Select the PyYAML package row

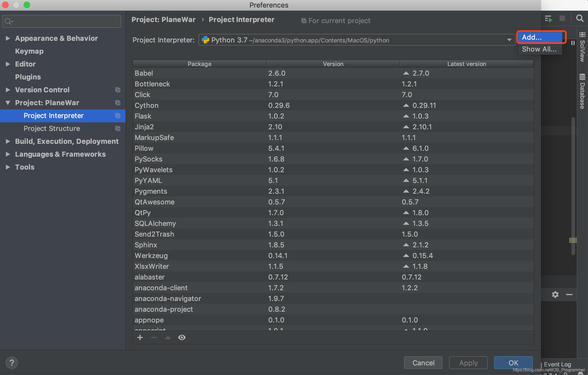click(333, 181)
